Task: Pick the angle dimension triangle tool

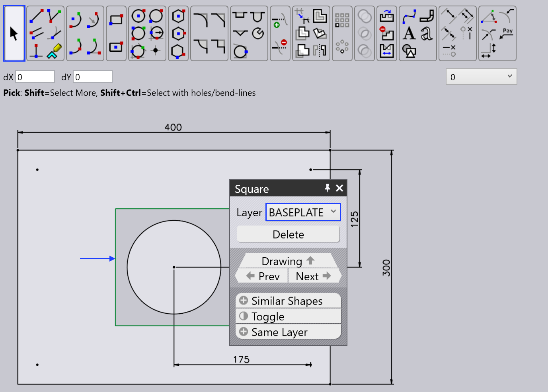Action: (x=488, y=16)
